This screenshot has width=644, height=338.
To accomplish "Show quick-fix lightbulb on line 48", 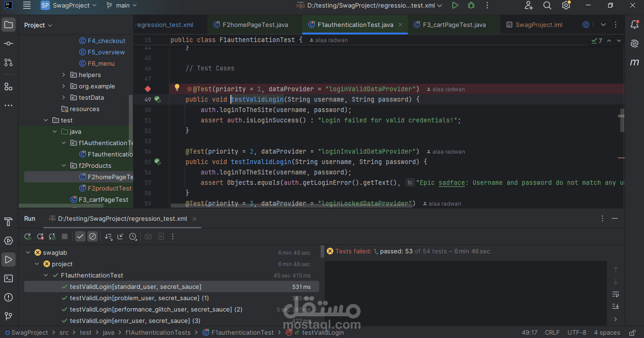I will pyautogui.click(x=177, y=87).
